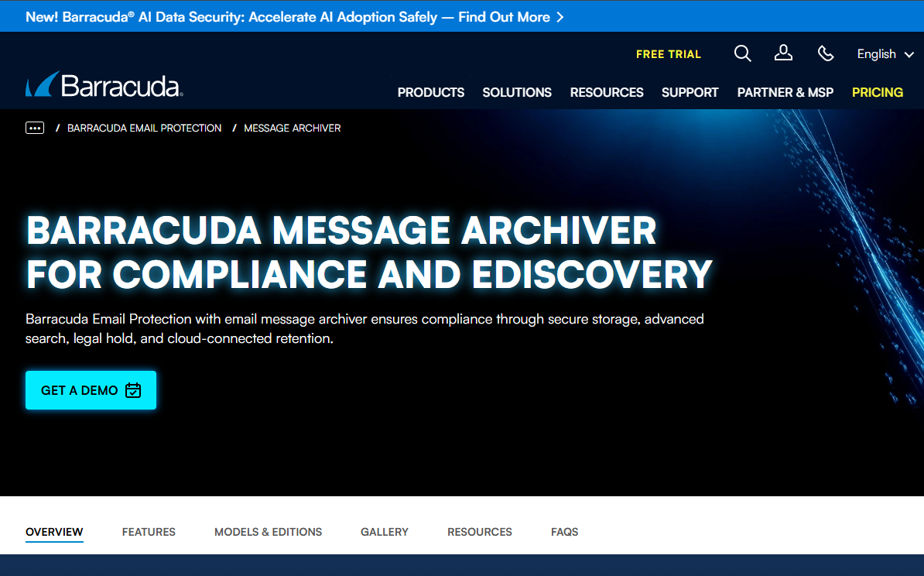Jump to the FAQs tab
Image resolution: width=924 pixels, height=576 pixels.
[564, 532]
